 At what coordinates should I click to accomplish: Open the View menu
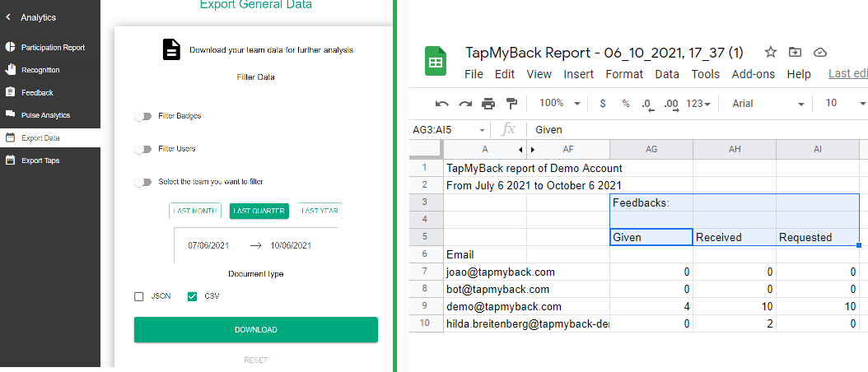tap(539, 74)
